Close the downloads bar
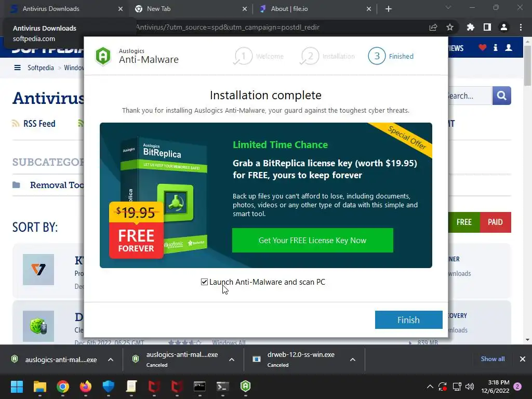 pos(523,359)
